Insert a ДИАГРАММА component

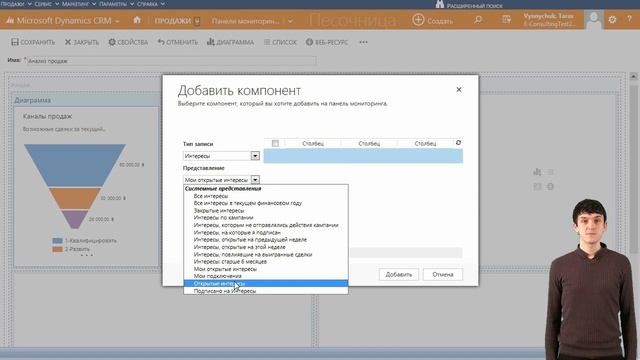[x=230, y=42]
